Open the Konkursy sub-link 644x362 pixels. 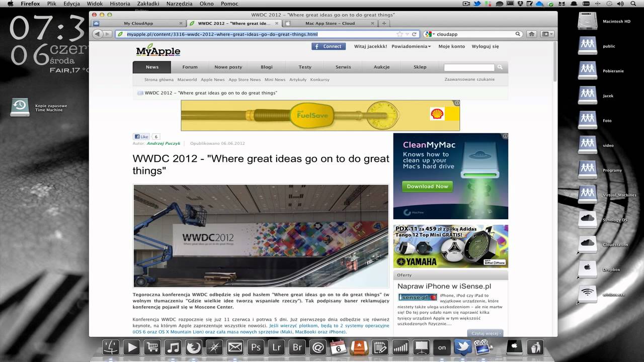pos(319,79)
